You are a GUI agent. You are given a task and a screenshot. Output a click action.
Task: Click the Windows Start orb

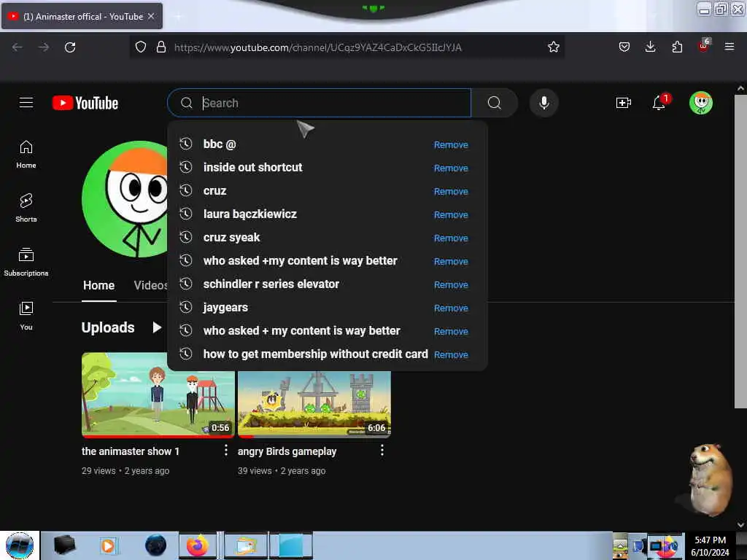tap(20, 545)
